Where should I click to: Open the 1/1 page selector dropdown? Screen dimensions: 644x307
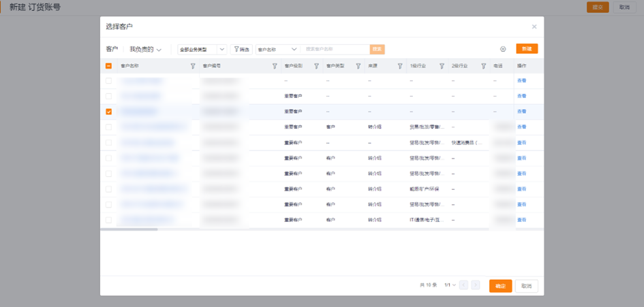coord(450,285)
